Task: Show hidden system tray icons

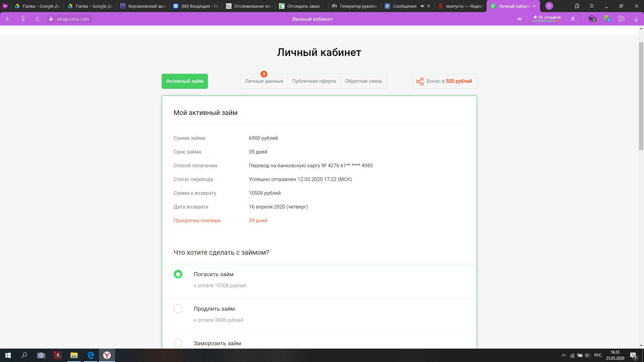Action: tap(563, 355)
